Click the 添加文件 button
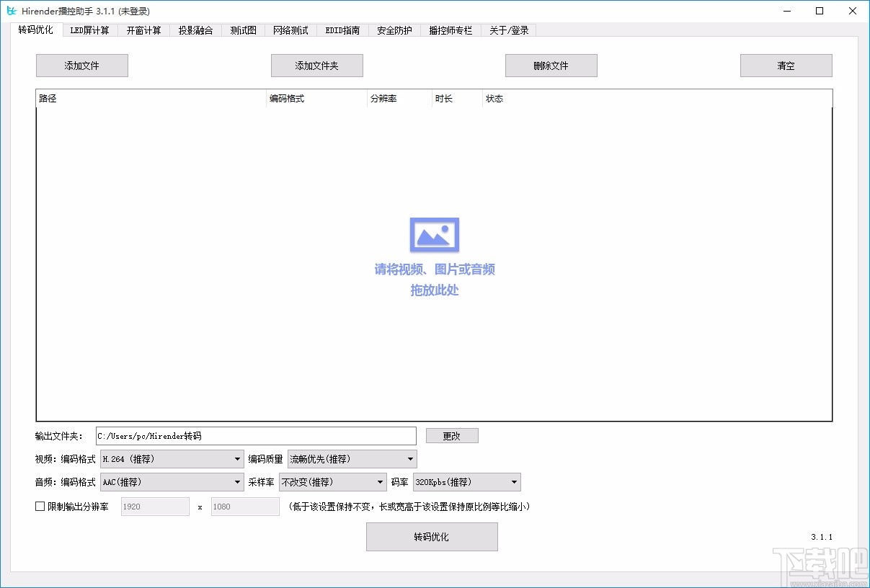This screenshot has height=588, width=870. pos(81,65)
